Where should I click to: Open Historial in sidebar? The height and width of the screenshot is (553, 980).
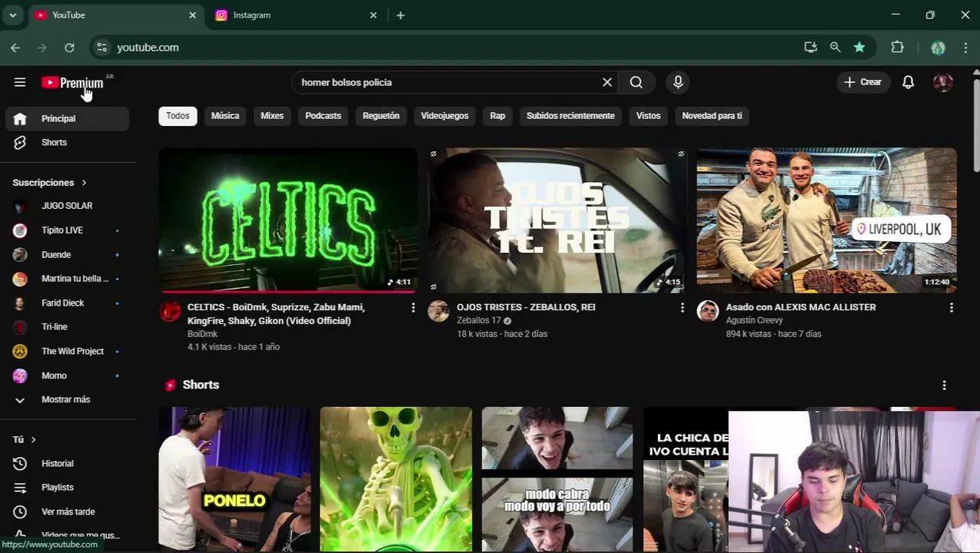click(x=68, y=463)
